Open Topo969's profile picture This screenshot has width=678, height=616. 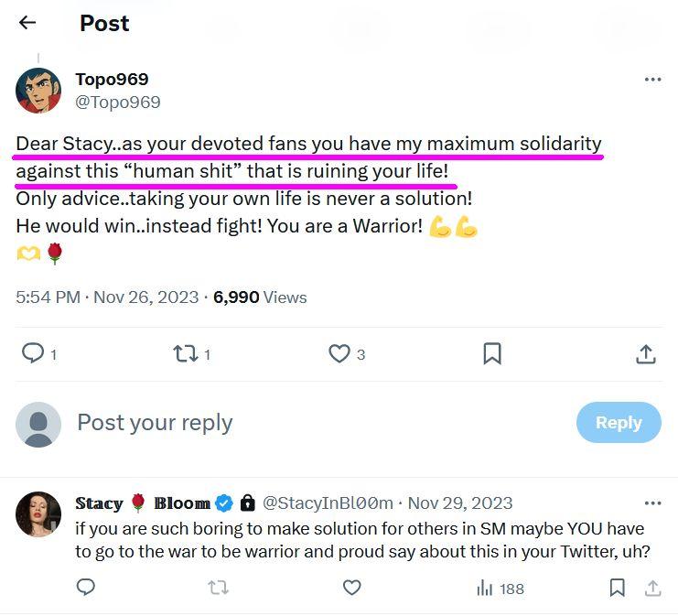click(x=38, y=90)
